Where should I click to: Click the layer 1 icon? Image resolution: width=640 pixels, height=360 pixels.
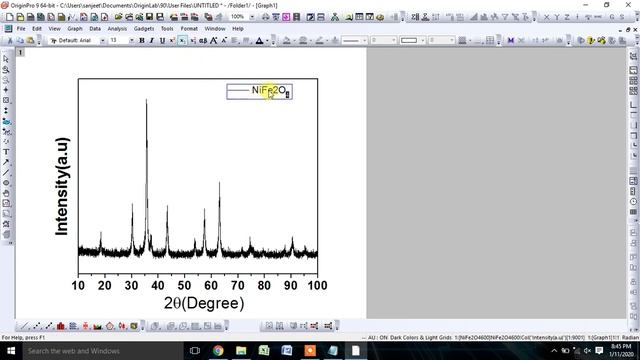click(20, 52)
